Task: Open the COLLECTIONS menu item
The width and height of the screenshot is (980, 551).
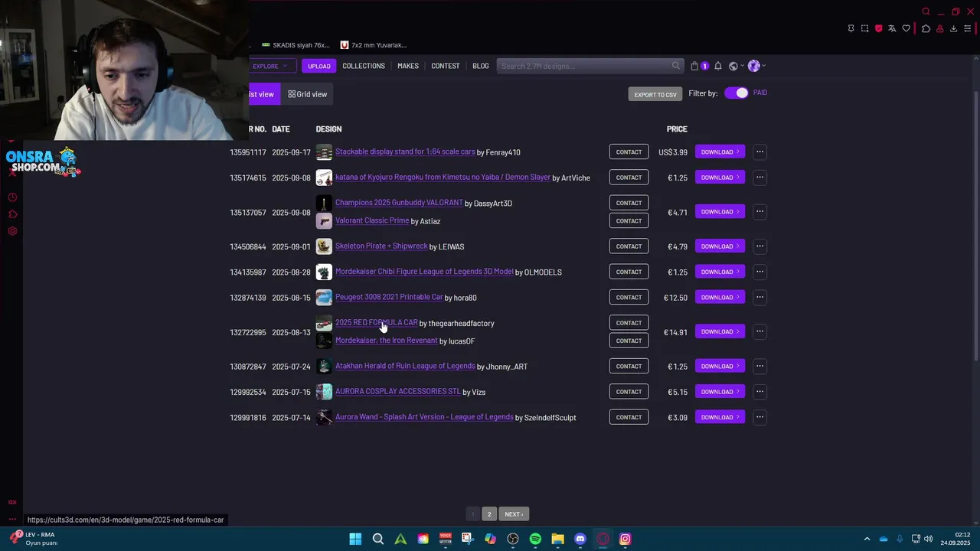Action: 364,66
